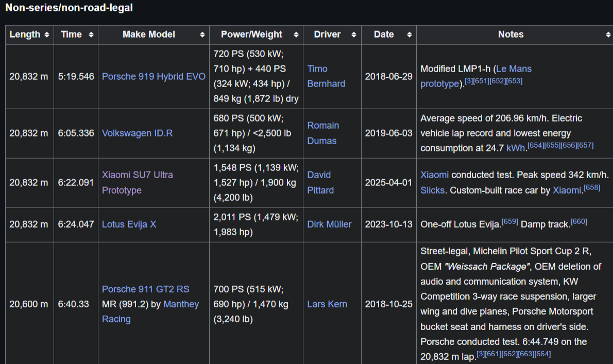The height and width of the screenshot is (364, 613).
Task: Sort table by the Make Model column
Action: [x=154, y=35]
